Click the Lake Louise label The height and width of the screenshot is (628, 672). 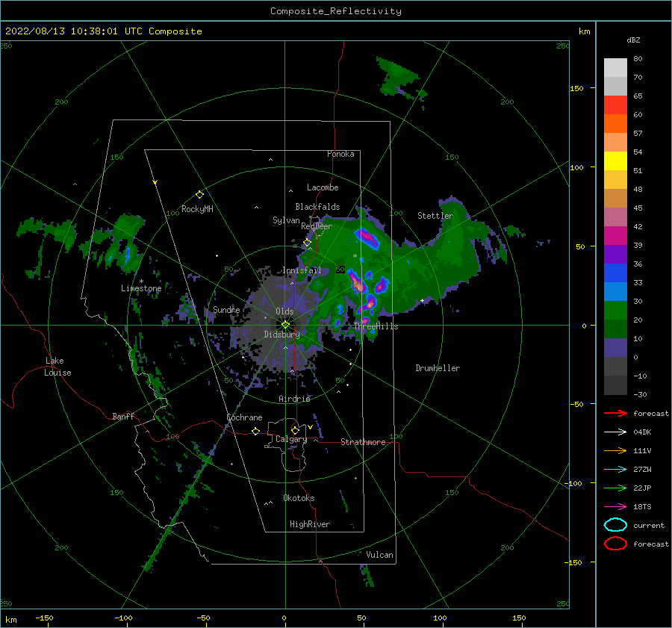[x=57, y=367]
